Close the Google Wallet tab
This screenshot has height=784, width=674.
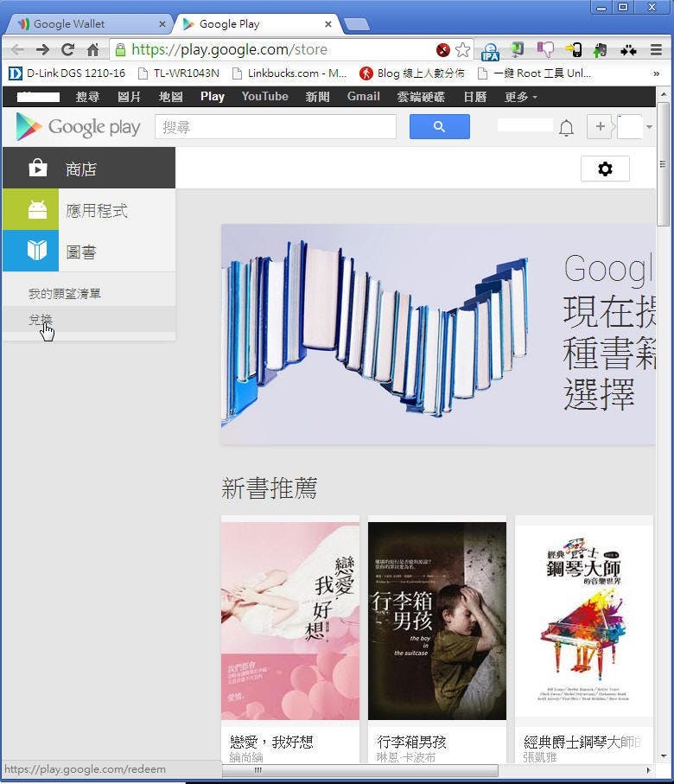162,24
